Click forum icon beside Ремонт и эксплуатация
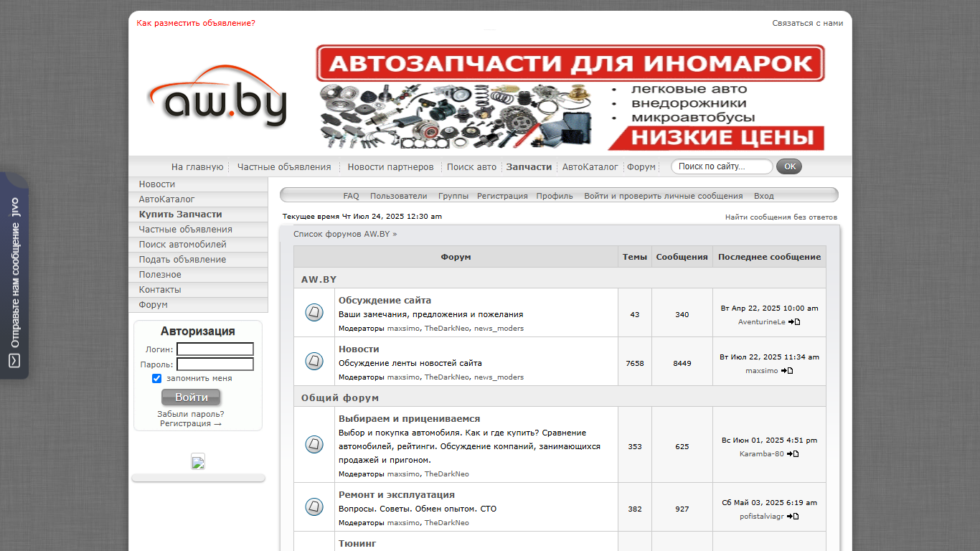The height and width of the screenshot is (551, 980). (314, 507)
